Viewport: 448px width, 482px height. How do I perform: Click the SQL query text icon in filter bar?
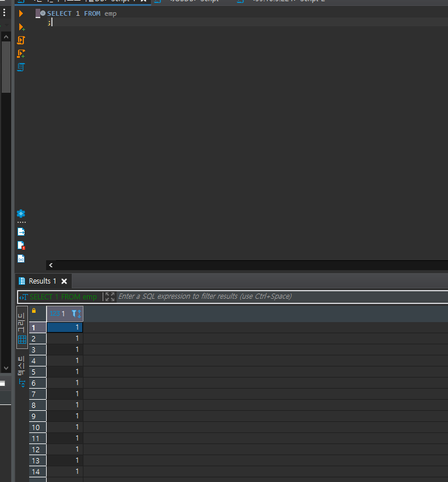tap(23, 297)
